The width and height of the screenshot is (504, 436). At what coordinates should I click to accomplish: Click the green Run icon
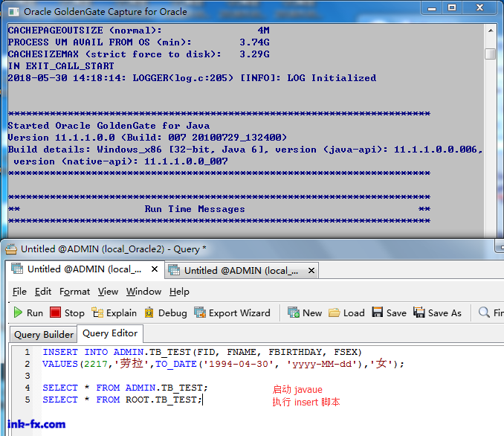tap(18, 312)
